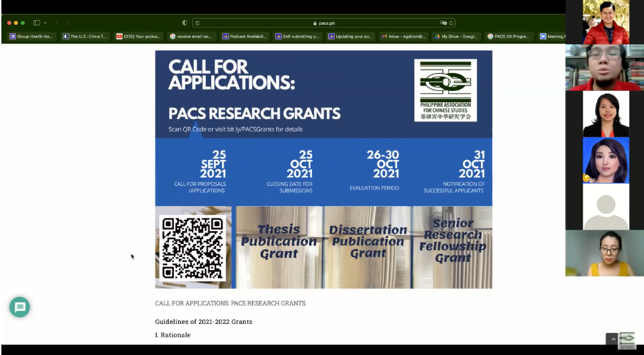Click the QR code image
Screen dimensions: 644x355
[193, 248]
